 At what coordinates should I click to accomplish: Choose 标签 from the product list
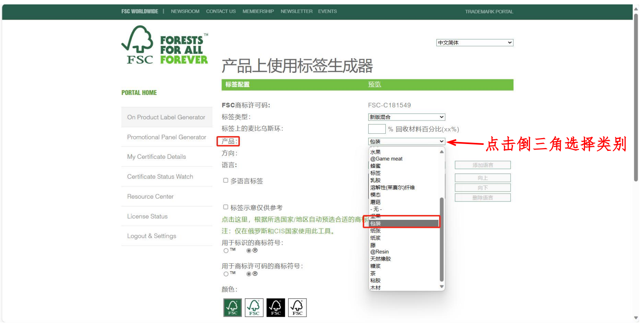pos(404,173)
